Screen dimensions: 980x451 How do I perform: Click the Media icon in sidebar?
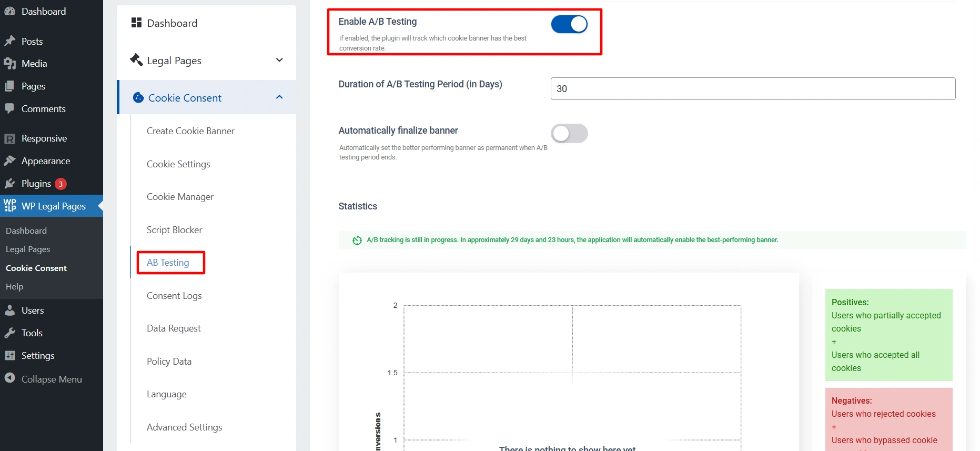[x=9, y=64]
